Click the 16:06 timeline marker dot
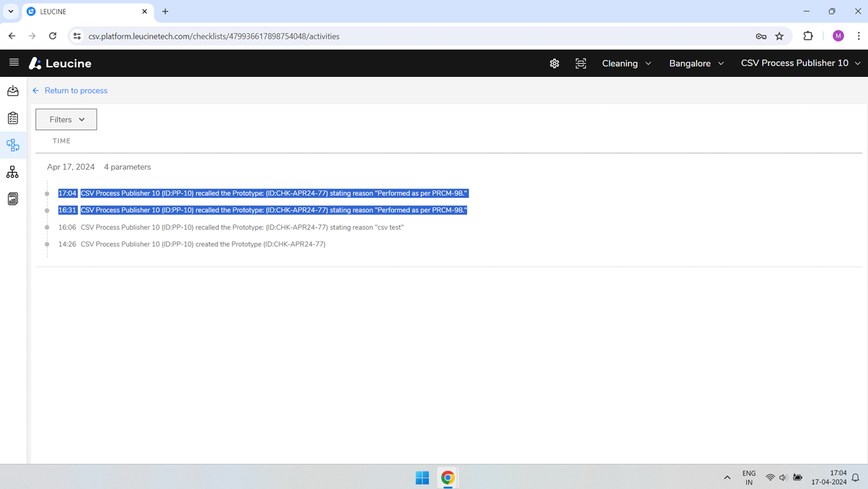This screenshot has height=489, width=868. (47, 227)
